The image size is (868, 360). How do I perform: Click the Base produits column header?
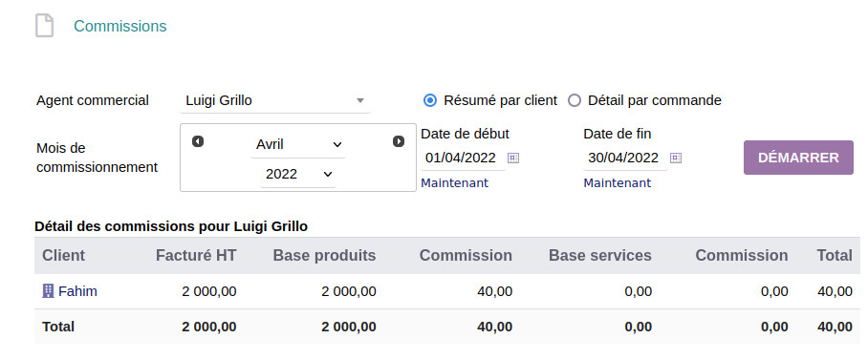(x=324, y=256)
